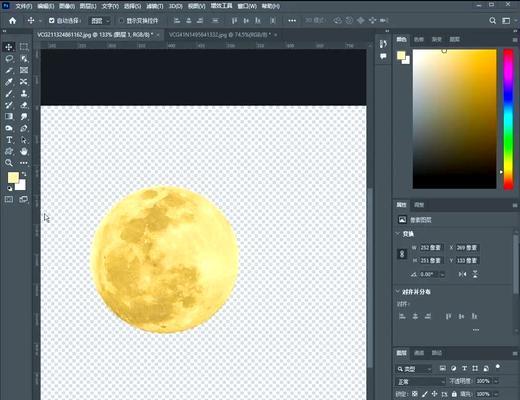Select the Hand tool

tap(24, 152)
